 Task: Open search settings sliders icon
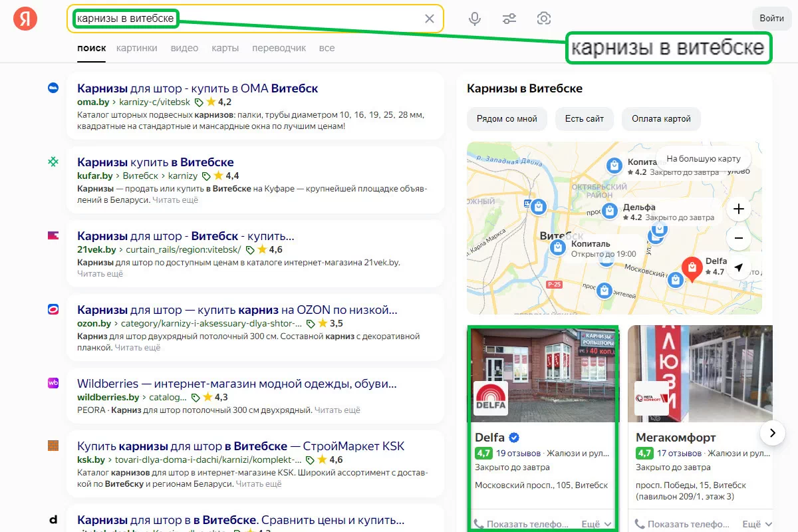(x=509, y=19)
